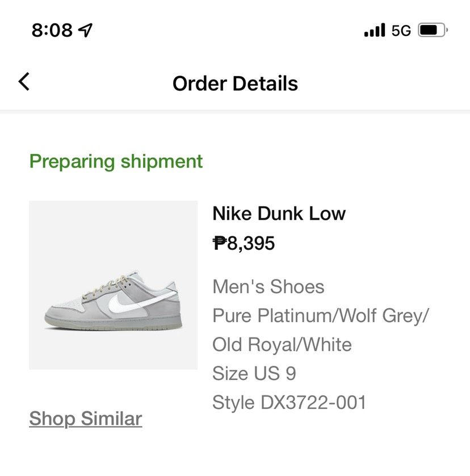Viewport: 470px width, 476px height.
Task: Tap the green Preparing shipment status
Action: pyautogui.click(x=116, y=161)
